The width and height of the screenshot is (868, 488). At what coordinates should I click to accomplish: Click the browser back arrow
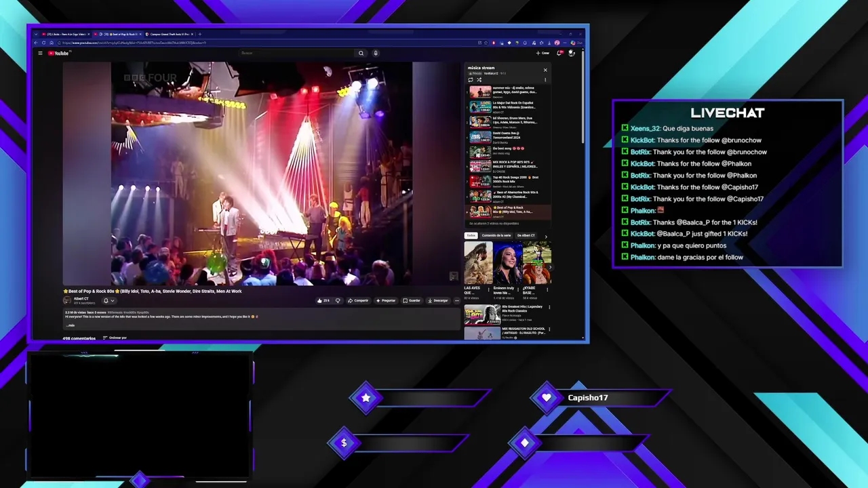[36, 43]
